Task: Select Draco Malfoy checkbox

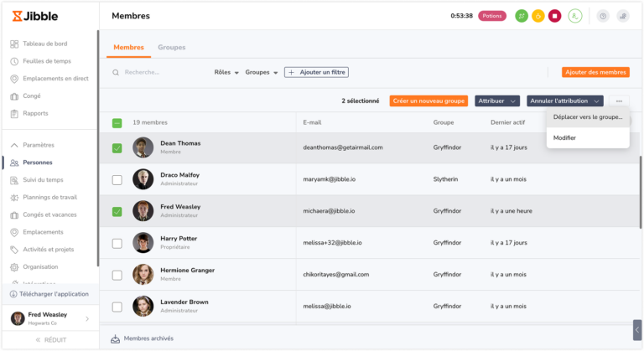Action: coord(117,180)
